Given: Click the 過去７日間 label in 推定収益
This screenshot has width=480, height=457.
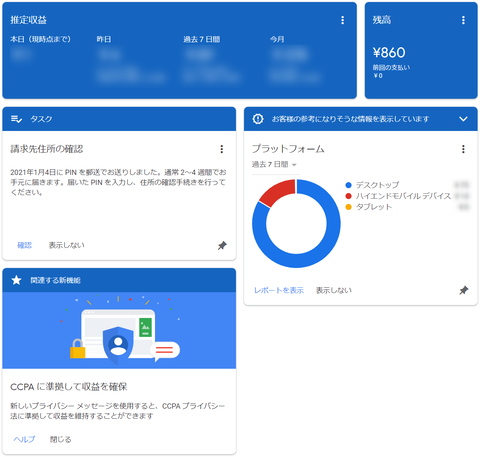Looking at the screenshot, I should [202, 39].
